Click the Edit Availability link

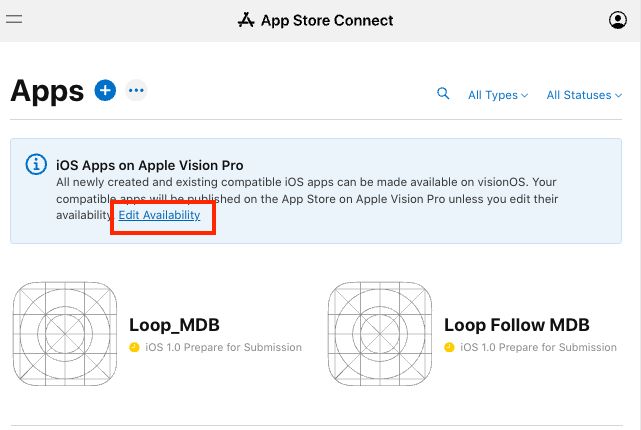160,216
